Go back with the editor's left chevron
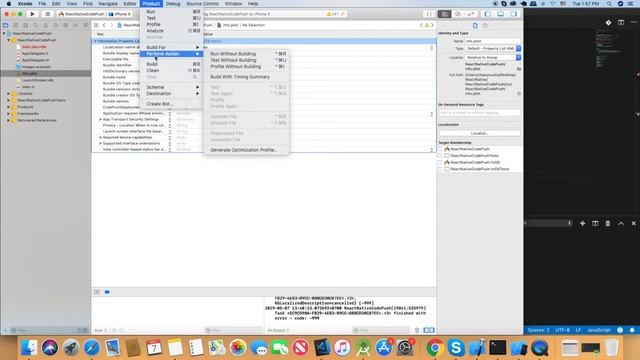 [x=104, y=25]
